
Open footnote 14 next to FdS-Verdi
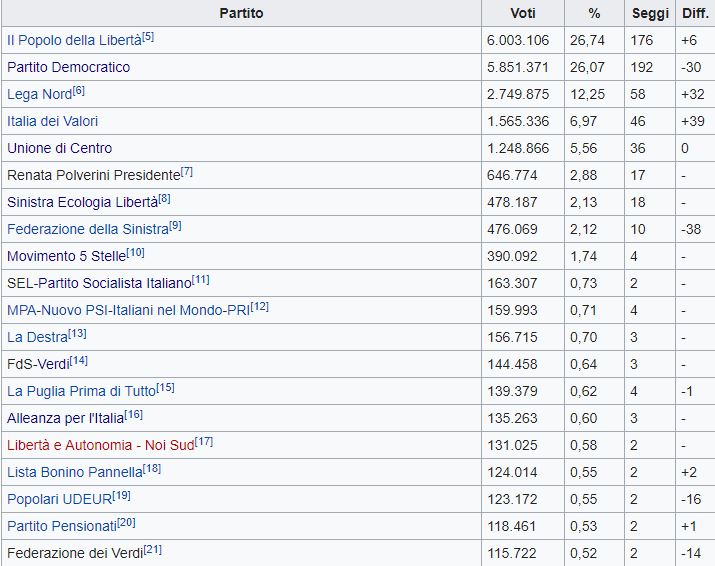79,360
